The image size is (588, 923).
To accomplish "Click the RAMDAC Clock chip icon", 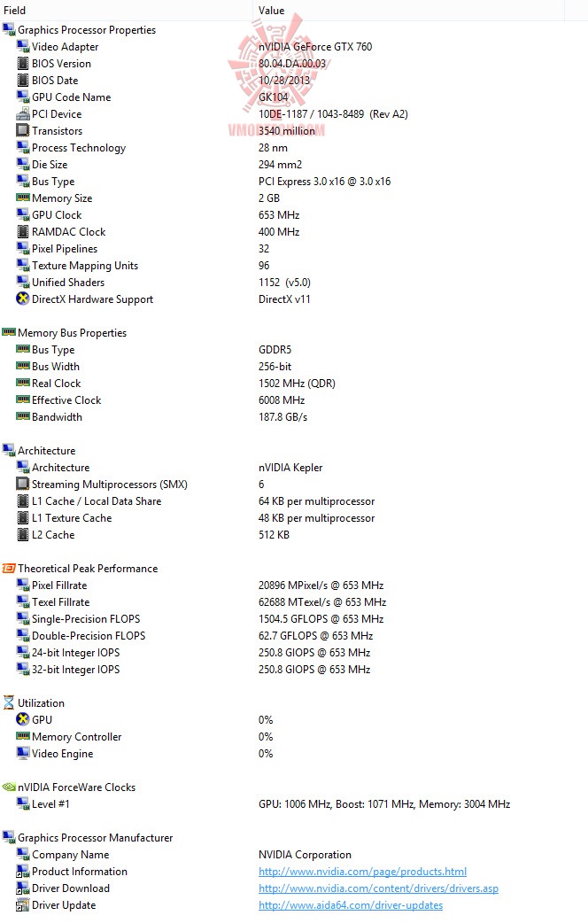I will click(23, 231).
